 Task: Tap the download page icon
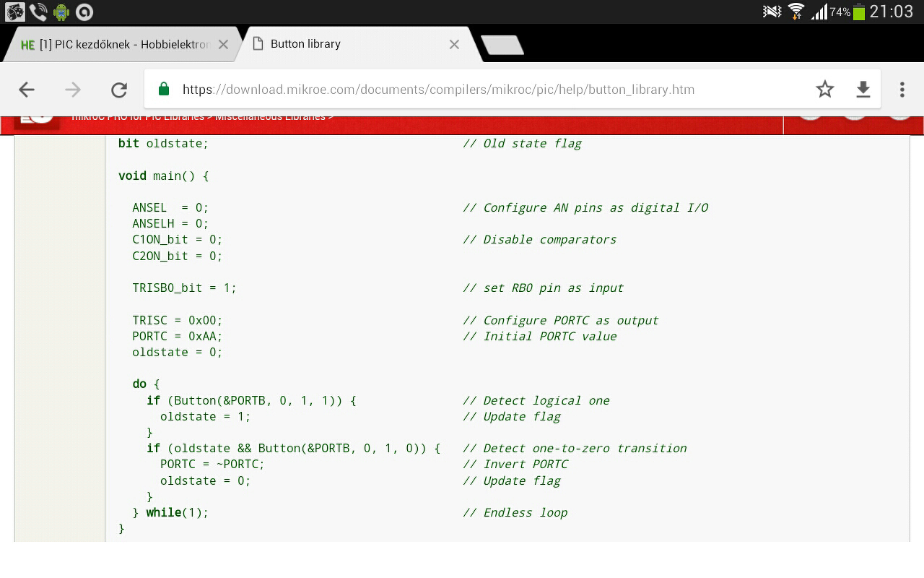pos(863,90)
